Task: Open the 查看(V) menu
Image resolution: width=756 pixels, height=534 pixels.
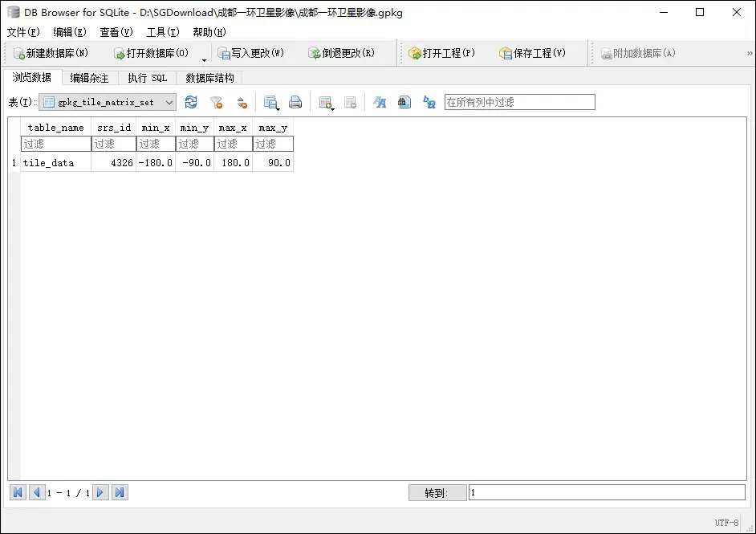Action: [x=116, y=32]
